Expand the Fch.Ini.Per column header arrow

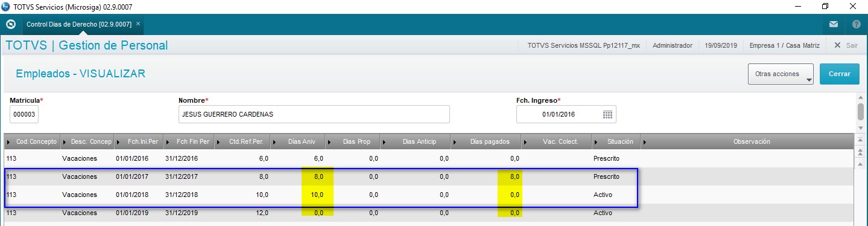click(x=118, y=142)
